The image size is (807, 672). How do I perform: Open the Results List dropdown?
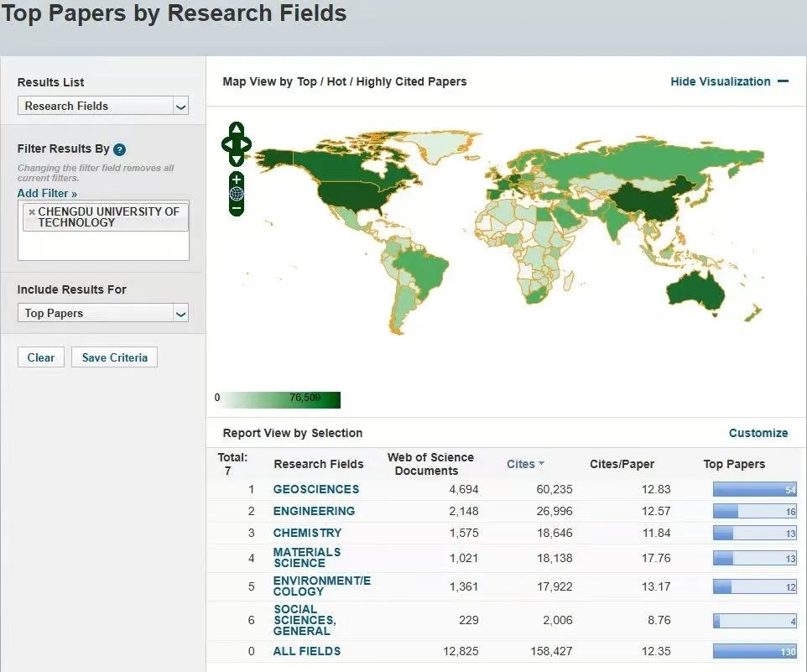pyautogui.click(x=102, y=106)
